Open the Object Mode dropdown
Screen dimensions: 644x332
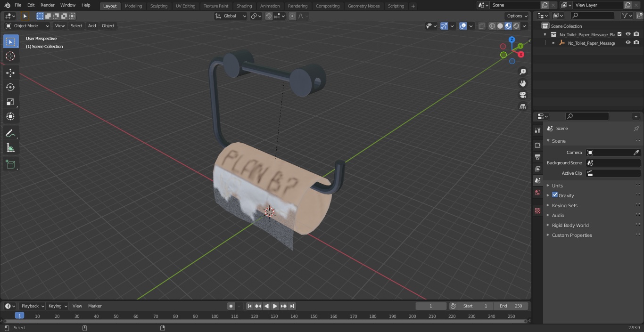coord(27,26)
